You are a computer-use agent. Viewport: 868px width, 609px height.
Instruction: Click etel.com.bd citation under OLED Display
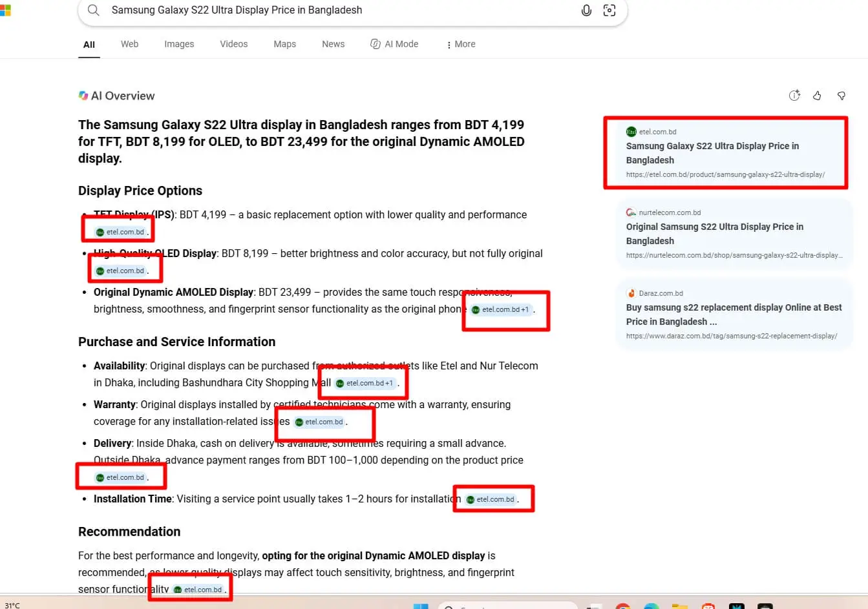tap(120, 271)
